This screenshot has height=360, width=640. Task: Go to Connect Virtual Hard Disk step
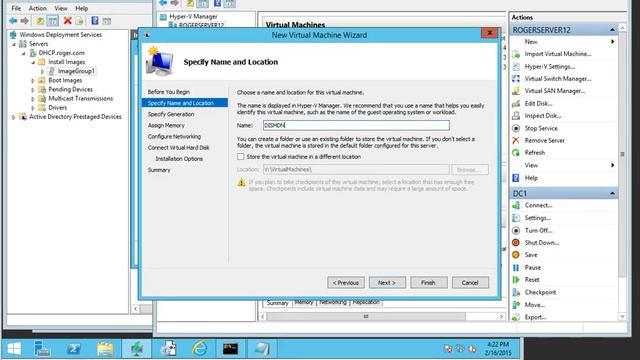(178, 147)
